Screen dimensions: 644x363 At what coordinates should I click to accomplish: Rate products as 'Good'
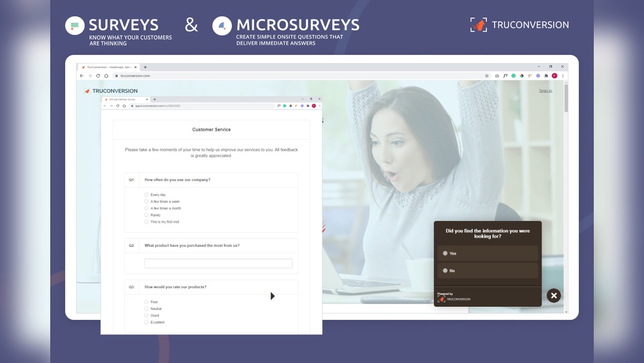point(146,315)
